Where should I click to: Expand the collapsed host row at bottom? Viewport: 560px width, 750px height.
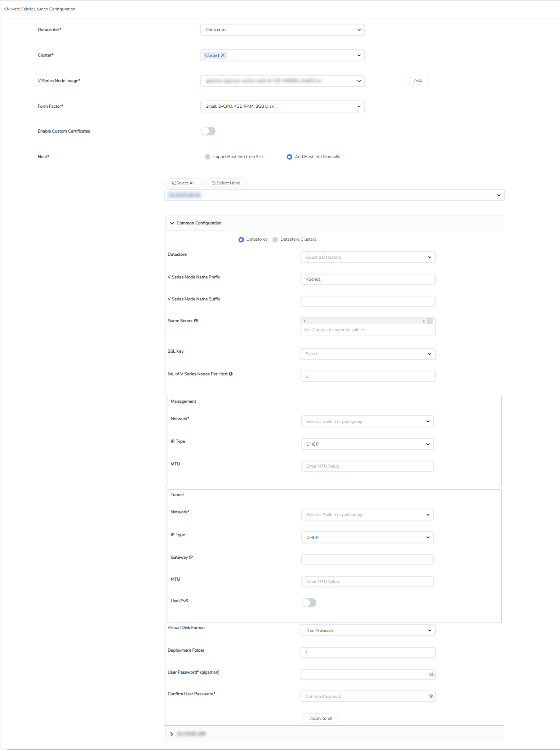pyautogui.click(x=172, y=734)
